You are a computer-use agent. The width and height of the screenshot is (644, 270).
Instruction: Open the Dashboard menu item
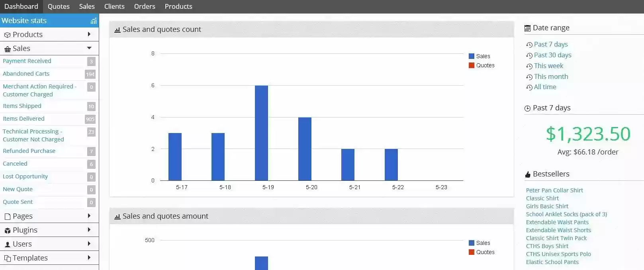[21, 6]
